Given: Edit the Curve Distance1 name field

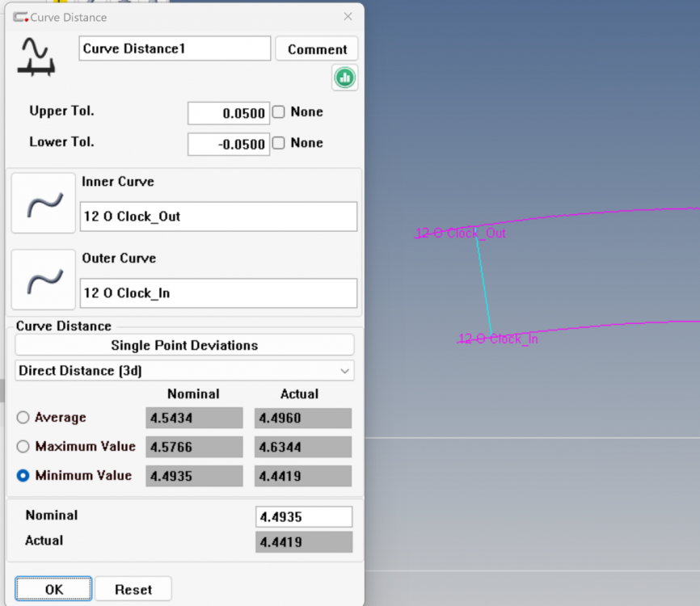Looking at the screenshot, I should 175,48.
